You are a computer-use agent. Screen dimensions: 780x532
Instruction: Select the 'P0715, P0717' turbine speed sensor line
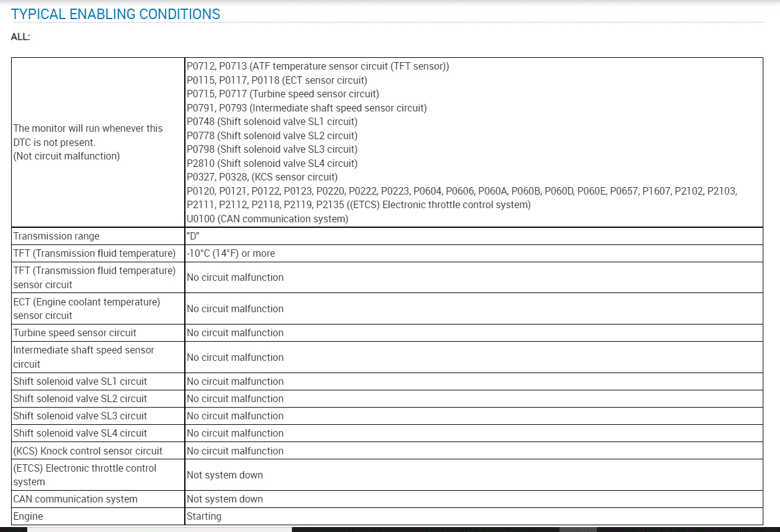tap(283, 94)
